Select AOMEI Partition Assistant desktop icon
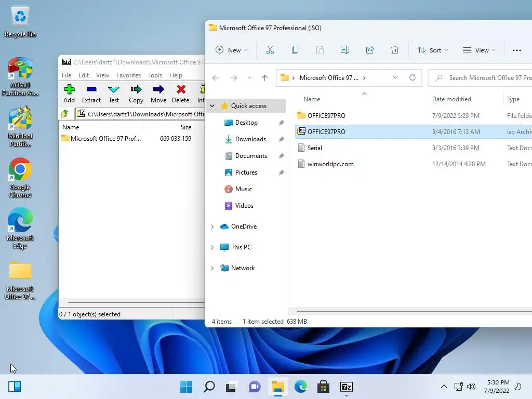532x399 pixels. (x=20, y=77)
